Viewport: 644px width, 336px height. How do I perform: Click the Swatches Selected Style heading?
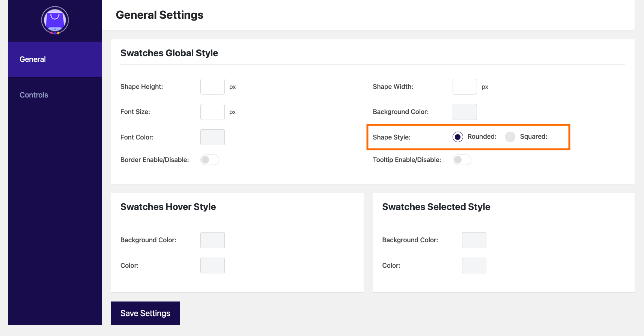[436, 207]
